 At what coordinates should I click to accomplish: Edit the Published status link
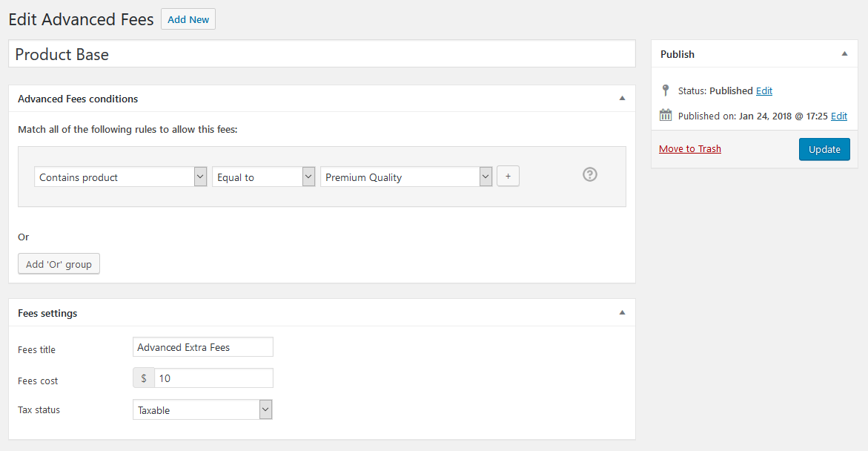tap(764, 90)
